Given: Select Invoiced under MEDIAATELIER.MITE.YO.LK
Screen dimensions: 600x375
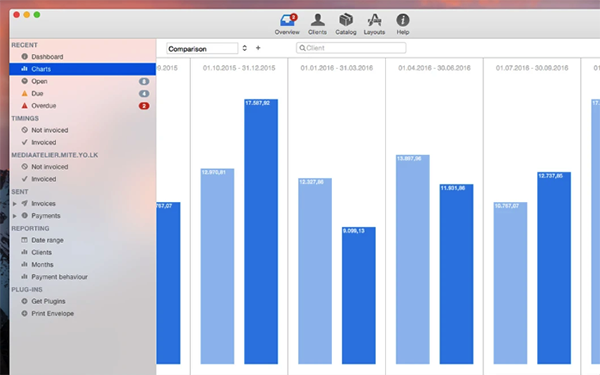Looking at the screenshot, I should (x=83, y=179).
